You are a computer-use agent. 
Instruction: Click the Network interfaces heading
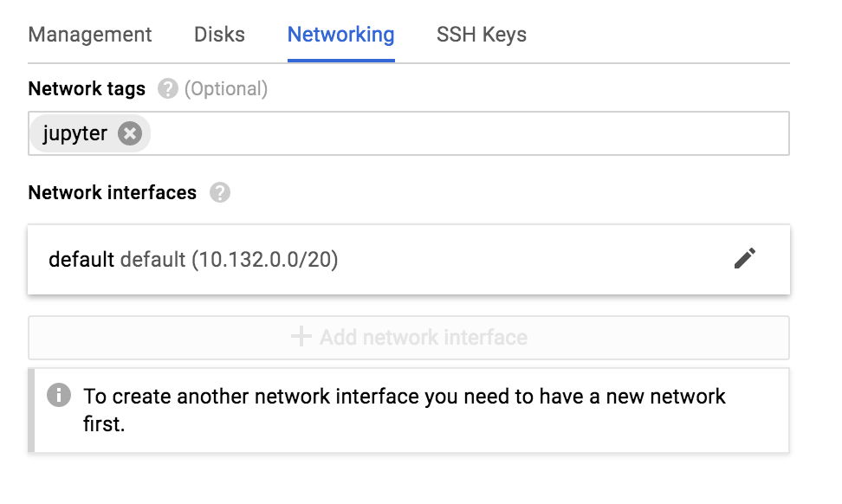click(x=113, y=192)
